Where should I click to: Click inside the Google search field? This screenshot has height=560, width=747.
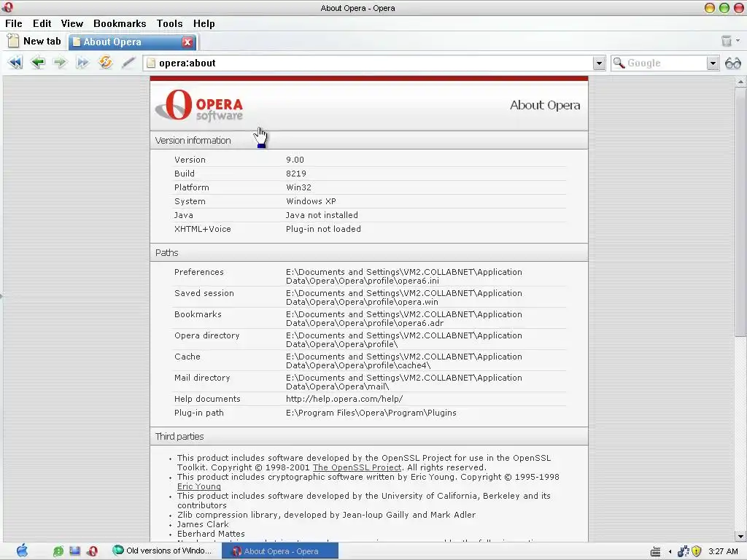pyautogui.click(x=665, y=63)
